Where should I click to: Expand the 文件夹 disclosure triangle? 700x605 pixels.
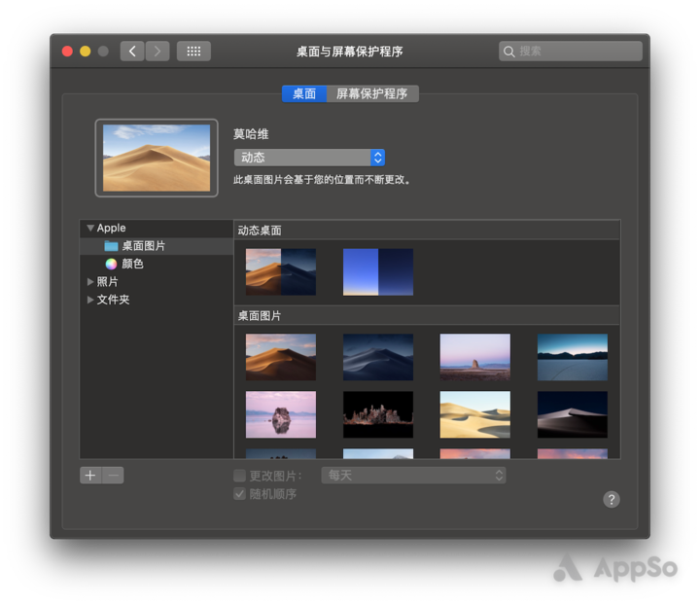pos(90,300)
